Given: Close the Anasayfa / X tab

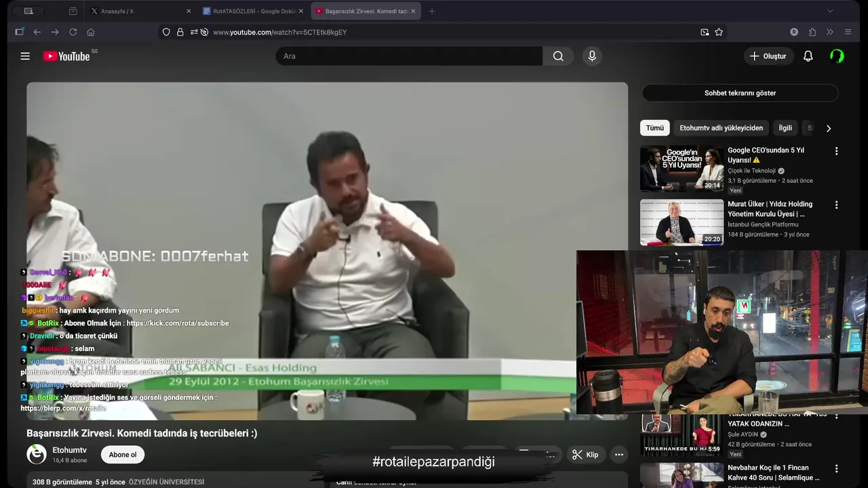Looking at the screenshot, I should [189, 11].
